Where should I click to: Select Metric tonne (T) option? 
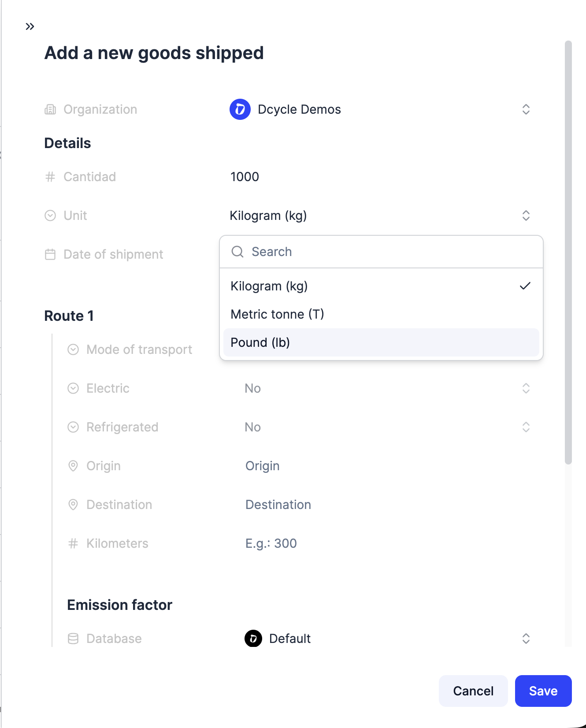point(381,314)
